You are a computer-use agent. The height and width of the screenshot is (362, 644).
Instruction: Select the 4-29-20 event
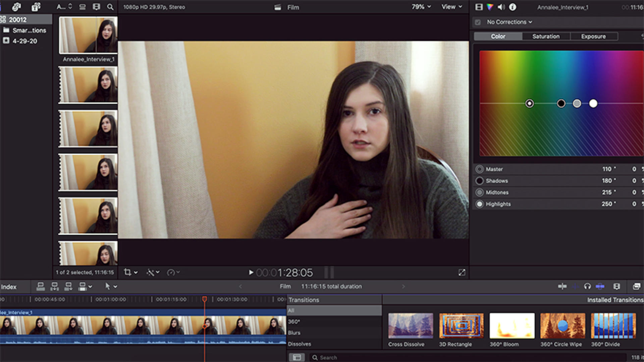coord(20,41)
